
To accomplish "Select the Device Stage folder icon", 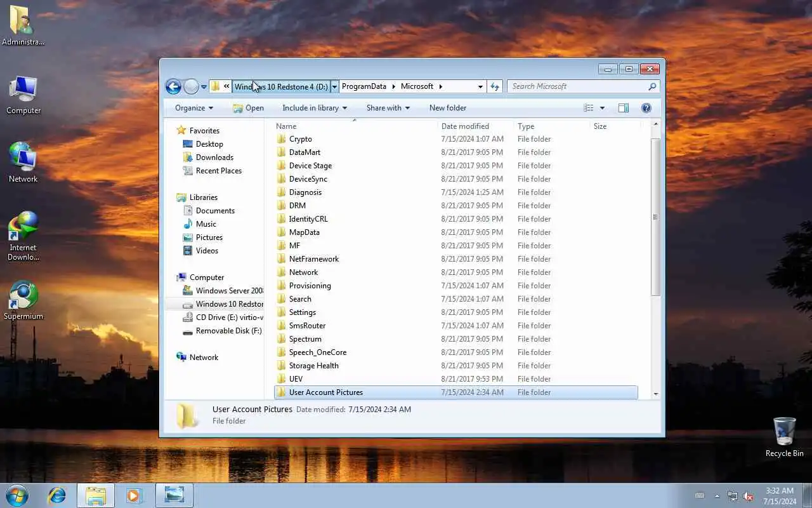I will tap(282, 166).
